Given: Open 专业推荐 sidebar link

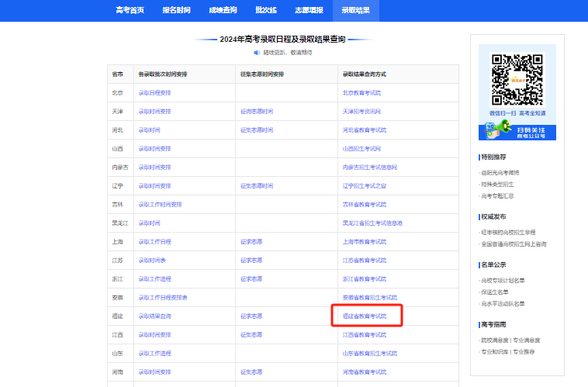Looking at the screenshot, I should 524,352.
